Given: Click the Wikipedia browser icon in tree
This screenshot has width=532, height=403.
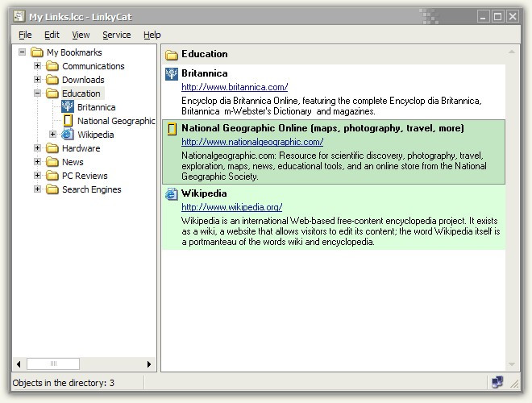Looking at the screenshot, I should pyautogui.click(x=68, y=135).
